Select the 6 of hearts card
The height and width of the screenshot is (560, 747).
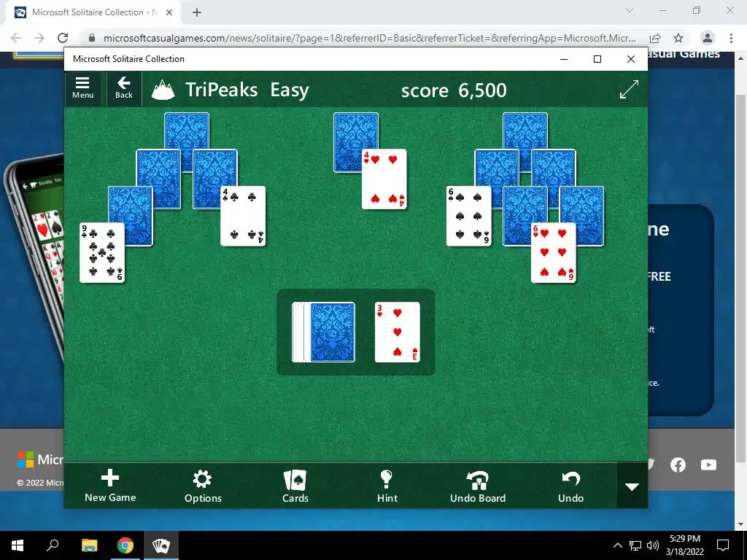click(x=554, y=252)
